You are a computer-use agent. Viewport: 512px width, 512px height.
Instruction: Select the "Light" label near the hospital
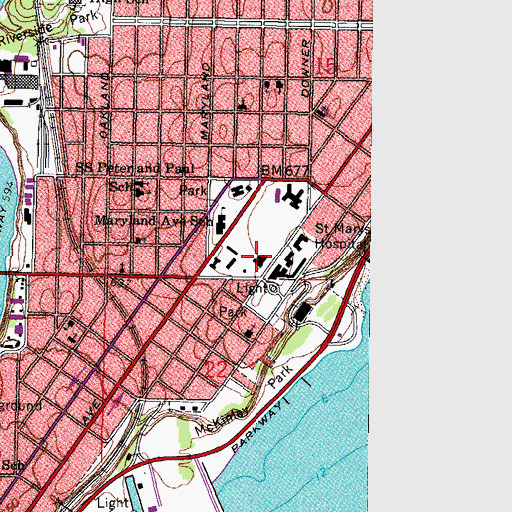coord(252,289)
